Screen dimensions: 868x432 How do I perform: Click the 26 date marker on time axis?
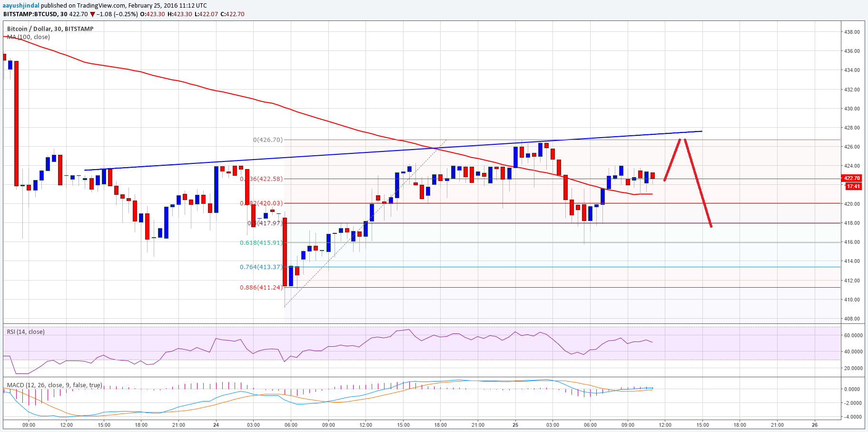815,425
